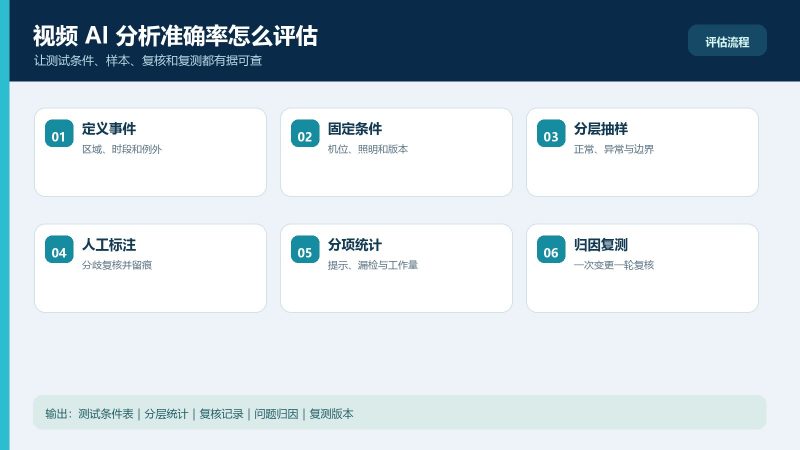Viewport: 800px width, 450px height.
Task: Click the 固定条件 card title
Action: pos(355,129)
